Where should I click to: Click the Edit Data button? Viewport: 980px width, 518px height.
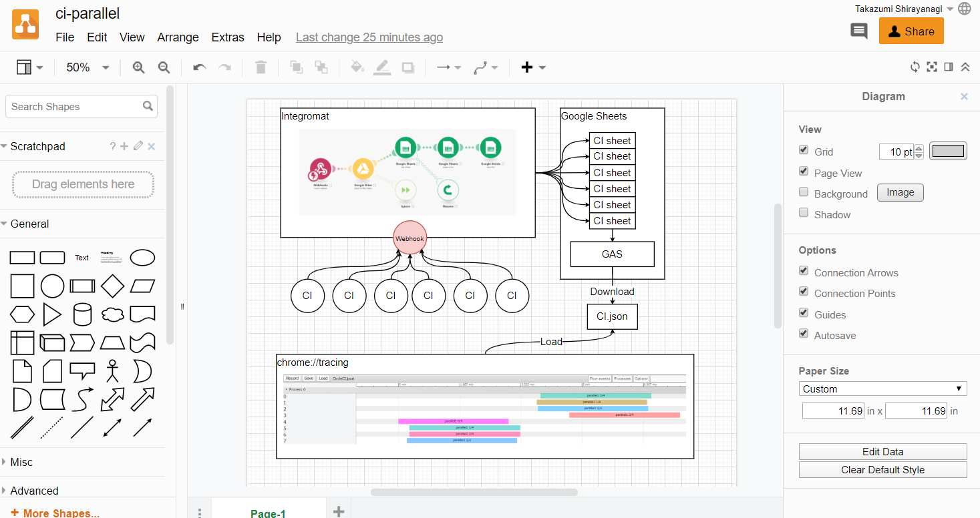882,452
